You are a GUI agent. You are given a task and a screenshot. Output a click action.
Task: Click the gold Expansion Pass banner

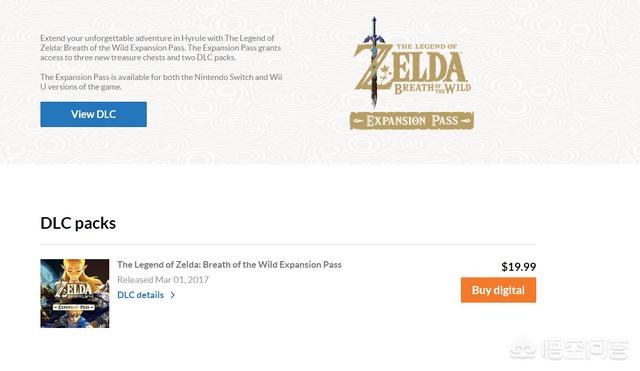[412, 120]
